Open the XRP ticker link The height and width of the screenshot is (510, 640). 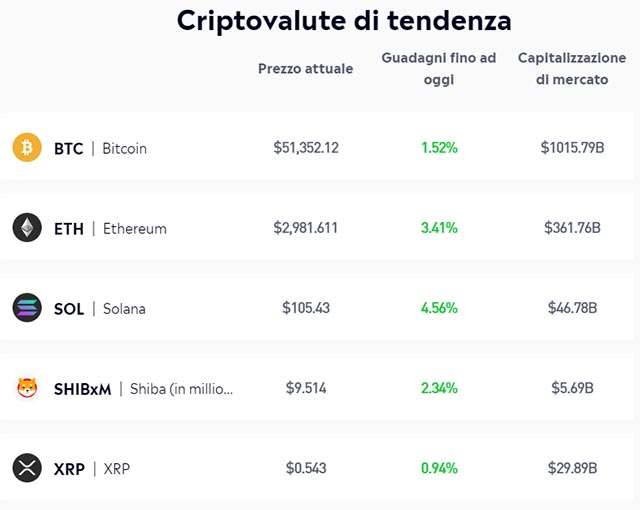69,468
